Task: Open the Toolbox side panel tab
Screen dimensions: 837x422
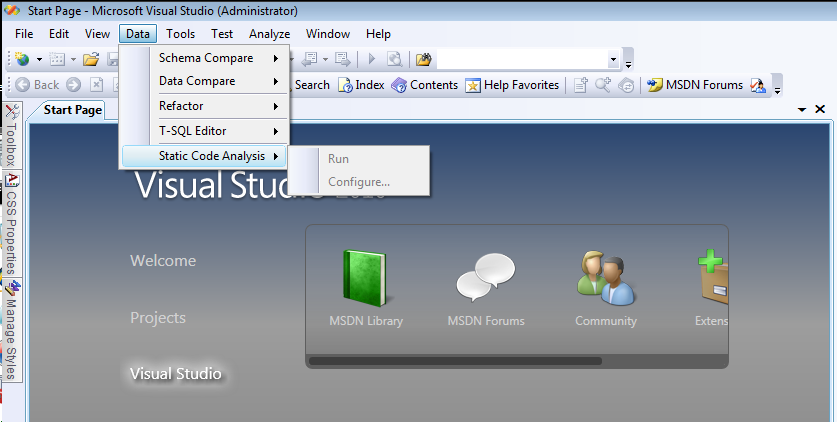Action: 12,134
